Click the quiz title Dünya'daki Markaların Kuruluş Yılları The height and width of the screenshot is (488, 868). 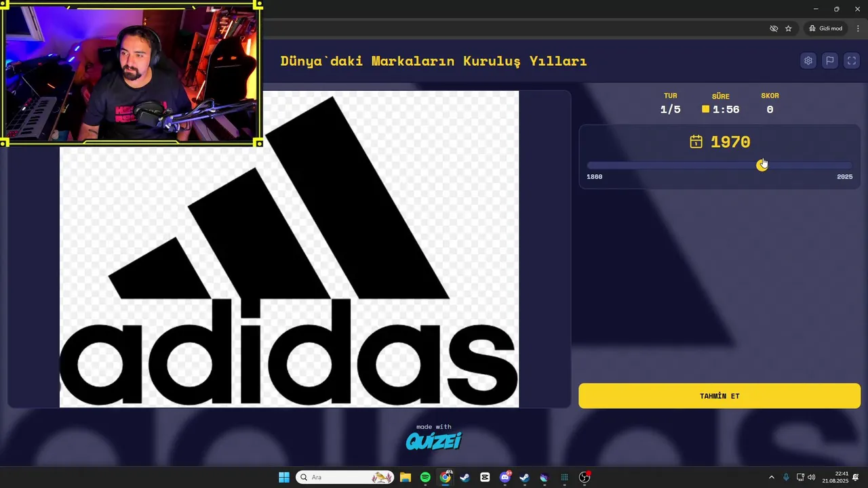(x=434, y=61)
